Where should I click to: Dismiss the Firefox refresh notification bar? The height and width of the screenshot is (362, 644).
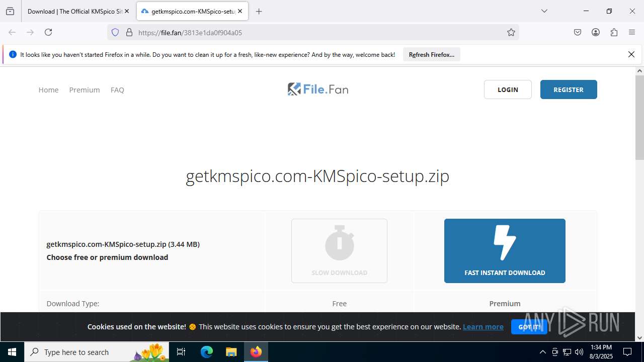coord(631,54)
